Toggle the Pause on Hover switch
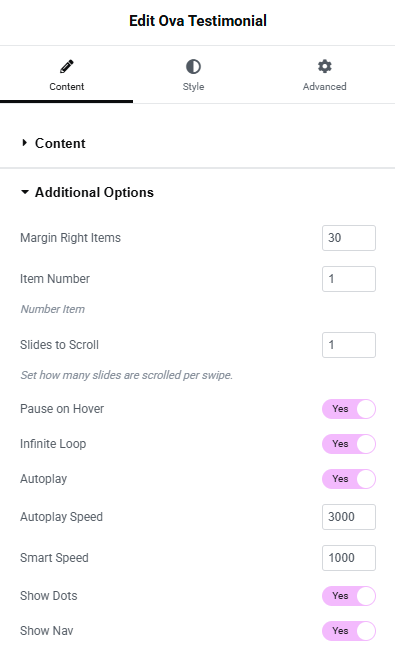395x658 pixels. point(349,409)
